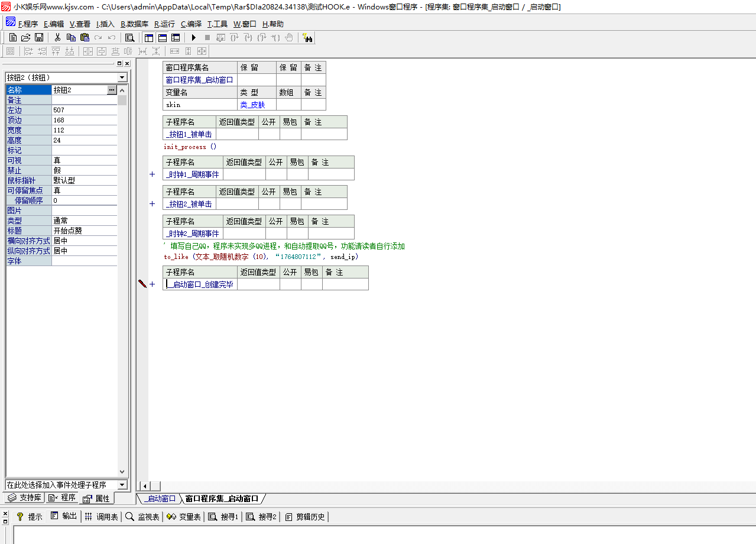Viewport: 756px width, 544px height.
Task: Click the 左边 value 507
Action: (85, 110)
